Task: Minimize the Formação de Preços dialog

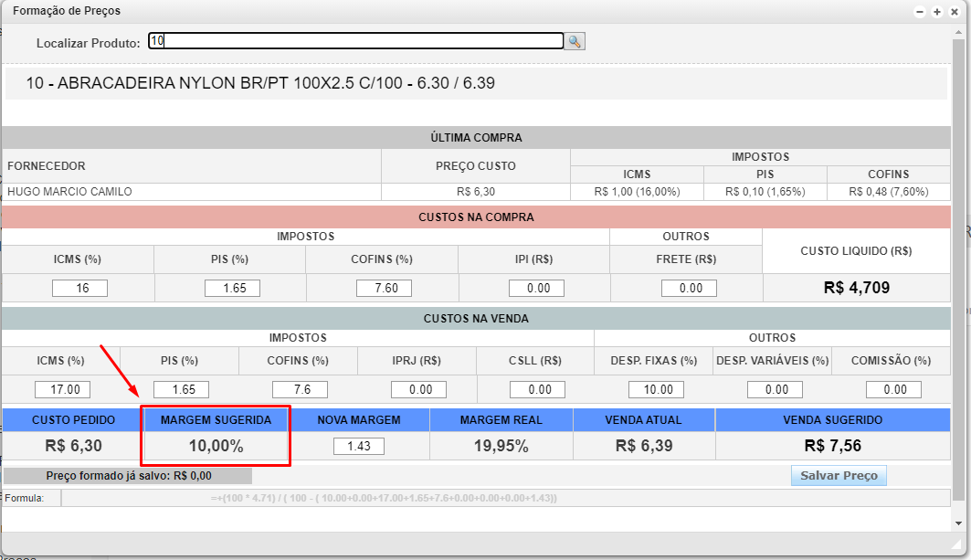Action: coord(920,12)
